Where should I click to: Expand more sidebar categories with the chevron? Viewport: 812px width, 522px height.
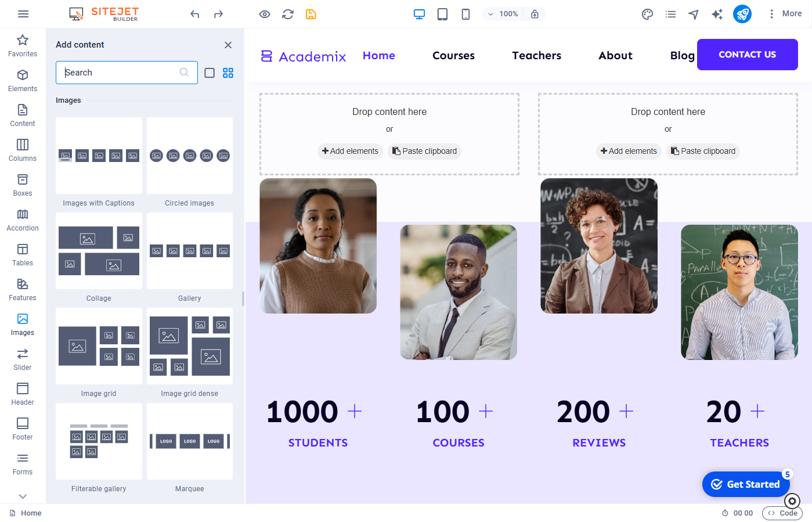23,496
